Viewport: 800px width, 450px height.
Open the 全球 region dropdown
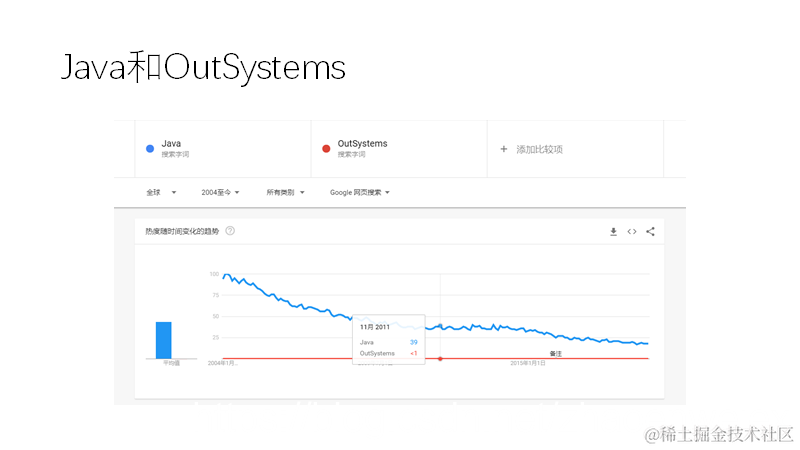pyautogui.click(x=161, y=192)
